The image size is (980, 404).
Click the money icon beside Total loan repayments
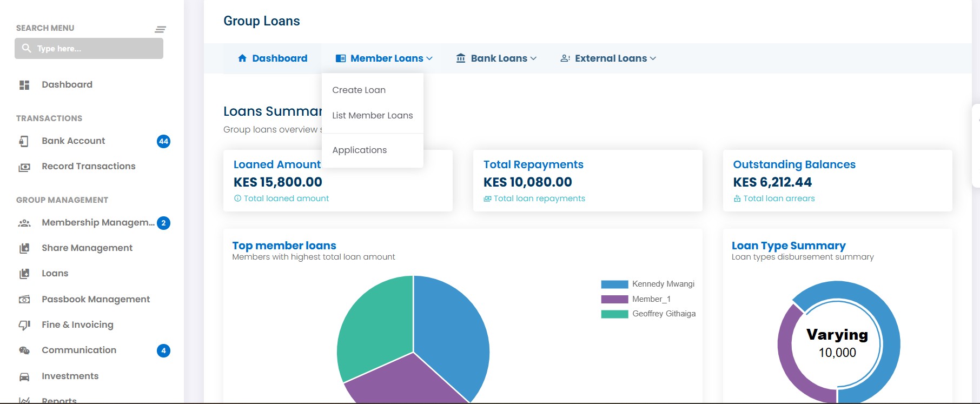click(x=487, y=198)
